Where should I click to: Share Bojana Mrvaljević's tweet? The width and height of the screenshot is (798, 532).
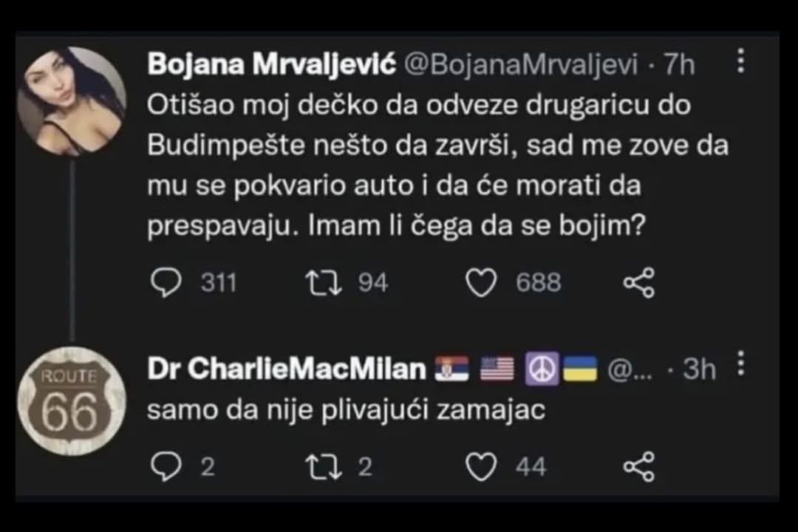[x=639, y=283]
